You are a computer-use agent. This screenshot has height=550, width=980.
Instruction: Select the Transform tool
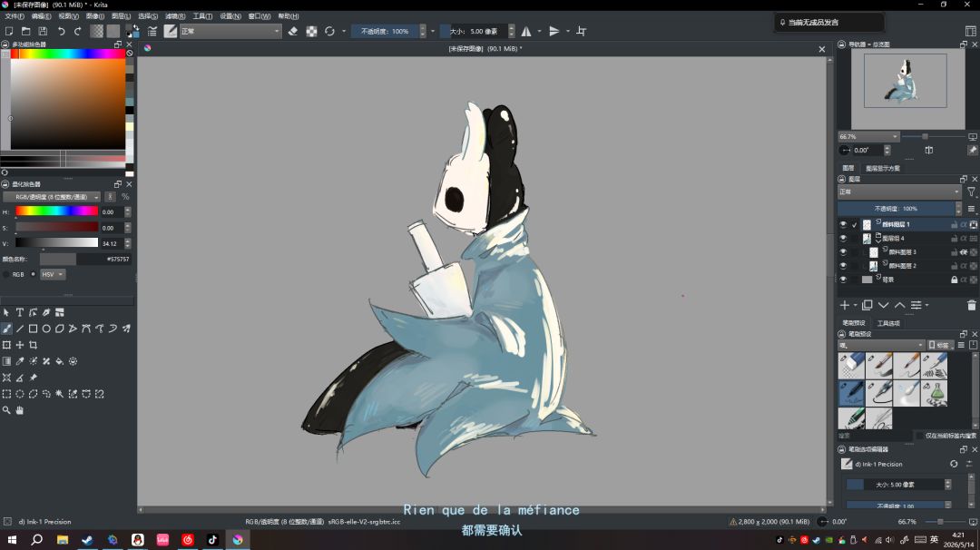coord(7,344)
